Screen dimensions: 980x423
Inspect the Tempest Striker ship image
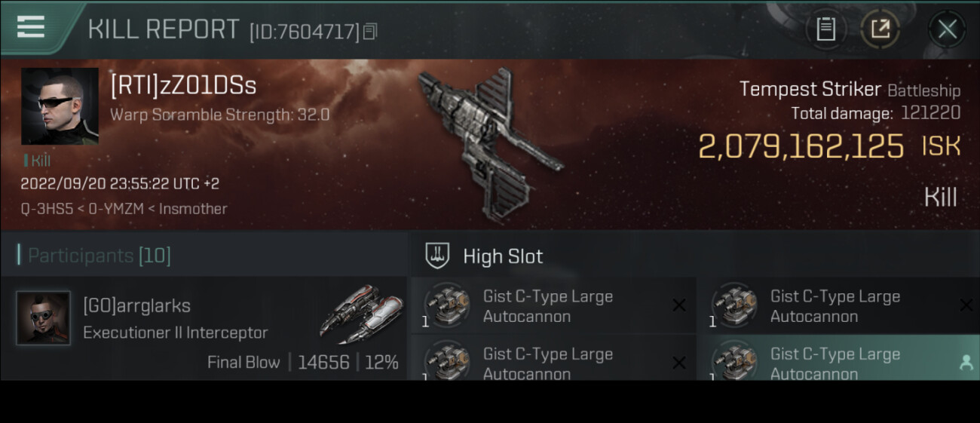(x=490, y=140)
